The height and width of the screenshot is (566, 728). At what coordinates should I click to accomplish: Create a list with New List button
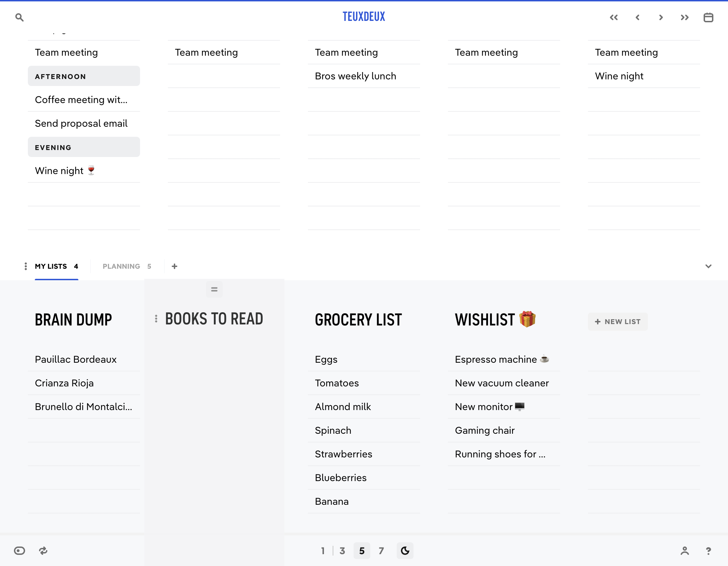click(618, 322)
